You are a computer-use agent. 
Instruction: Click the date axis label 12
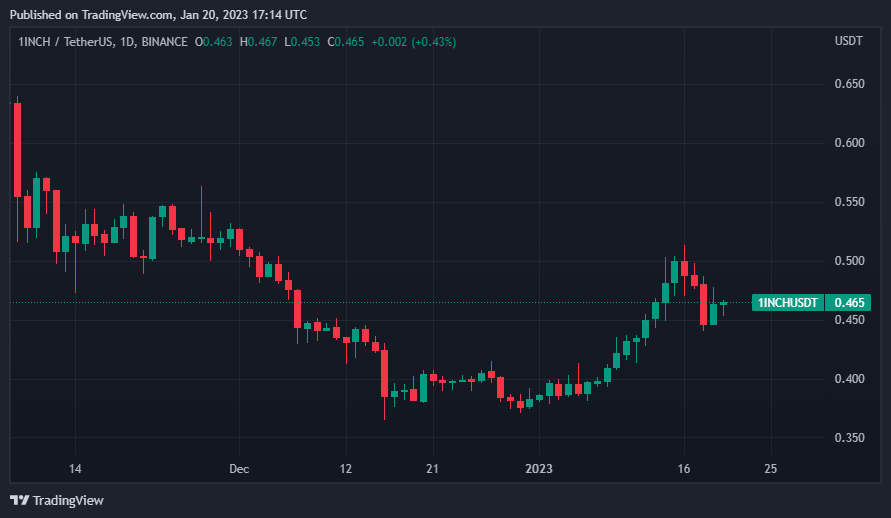[345, 469]
